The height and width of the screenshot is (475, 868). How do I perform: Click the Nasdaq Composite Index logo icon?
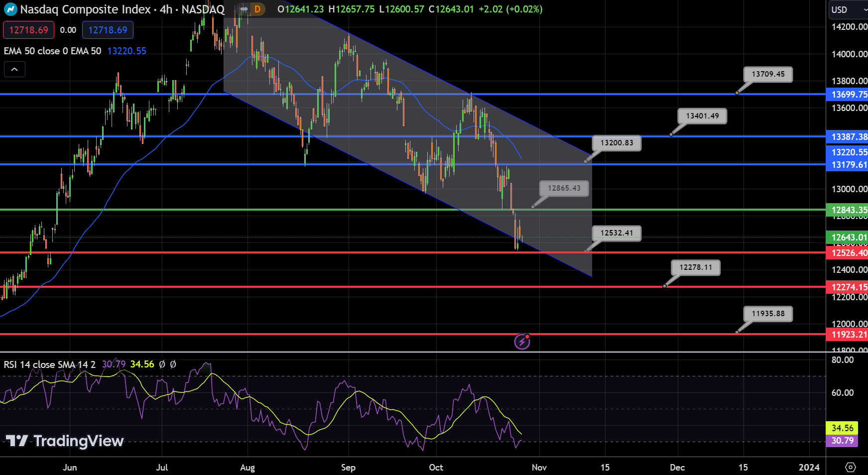pyautogui.click(x=10, y=9)
